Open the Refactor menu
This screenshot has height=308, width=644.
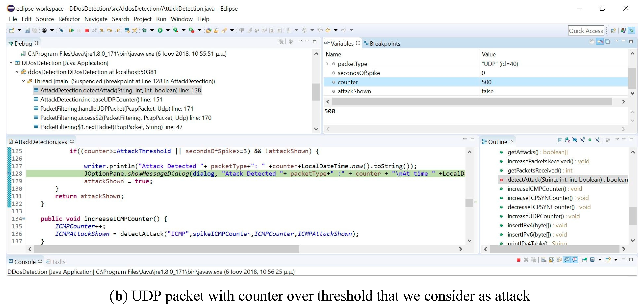point(69,19)
